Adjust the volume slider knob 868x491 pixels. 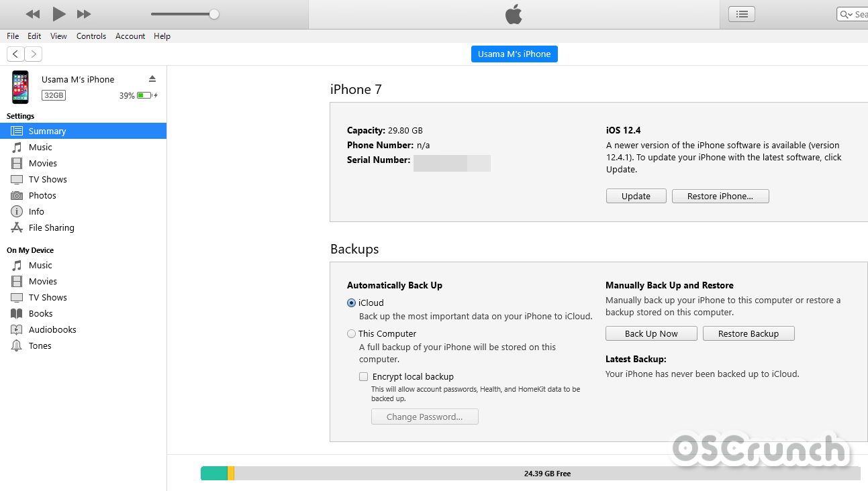[214, 14]
